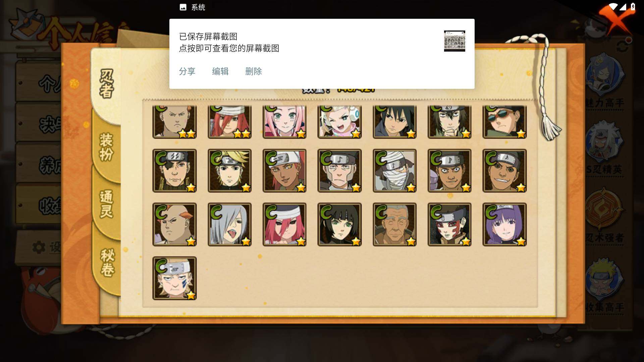The image size is (644, 362).
Task: Open the 通灵 side tab
Action: point(106,204)
